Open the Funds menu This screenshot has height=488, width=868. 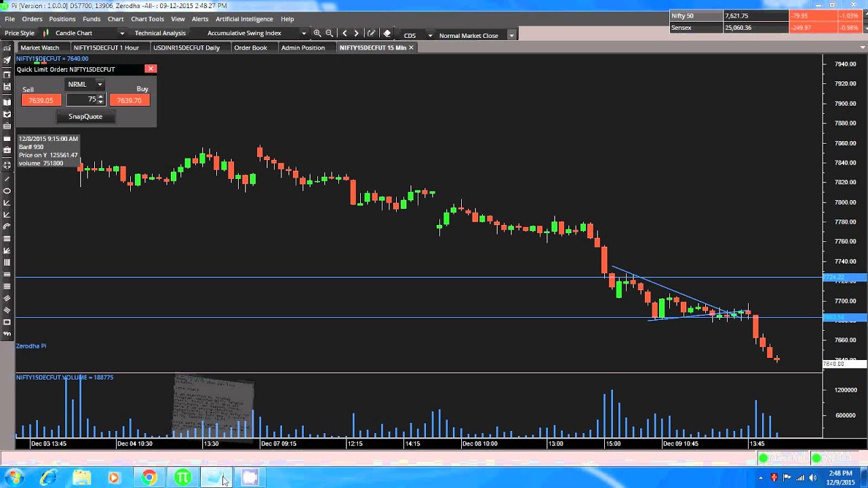tap(92, 19)
